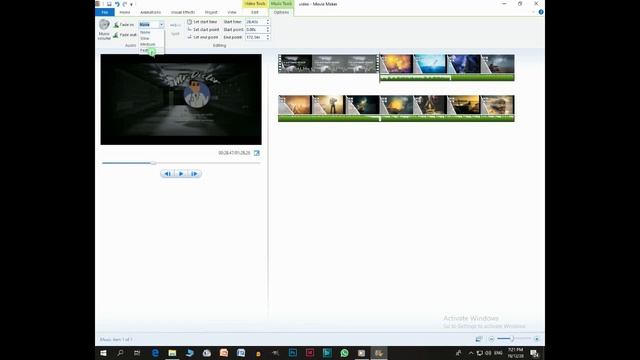Click the green music track under first row
This screenshot has height=360, width=640.
(x=447, y=78)
